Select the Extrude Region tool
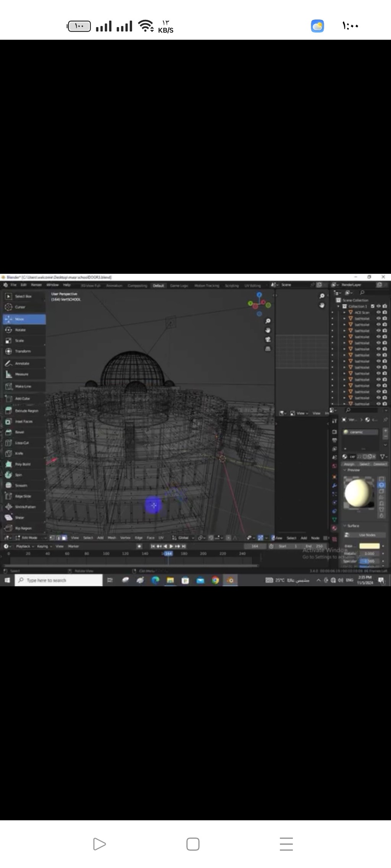Image resolution: width=391 pixels, height=868 pixels. tap(24, 411)
